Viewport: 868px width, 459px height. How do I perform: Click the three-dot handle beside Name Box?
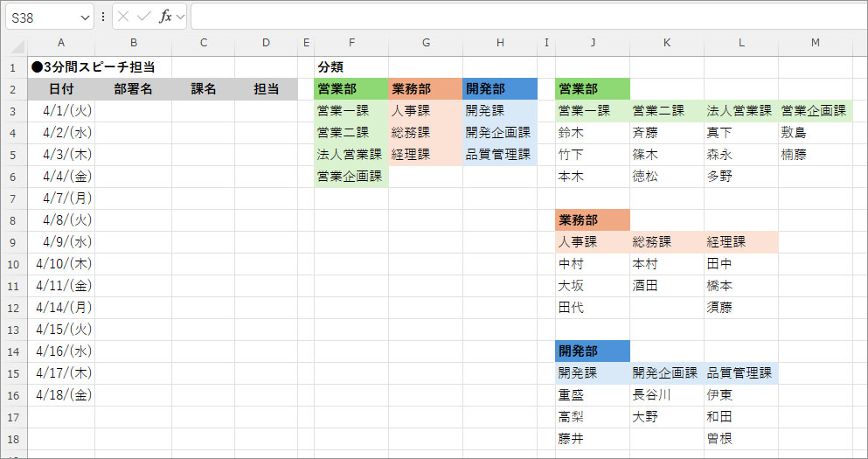[x=102, y=17]
